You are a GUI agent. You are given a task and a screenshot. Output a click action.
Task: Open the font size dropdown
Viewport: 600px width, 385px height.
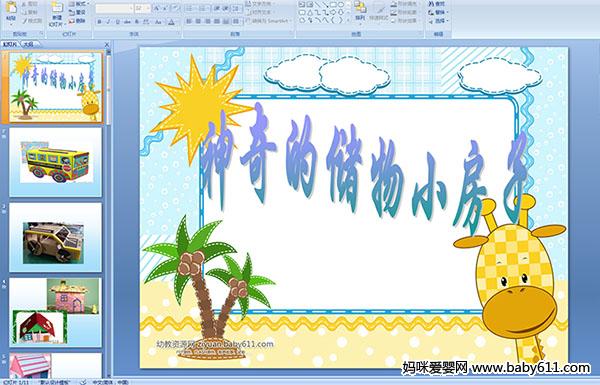pos(148,8)
